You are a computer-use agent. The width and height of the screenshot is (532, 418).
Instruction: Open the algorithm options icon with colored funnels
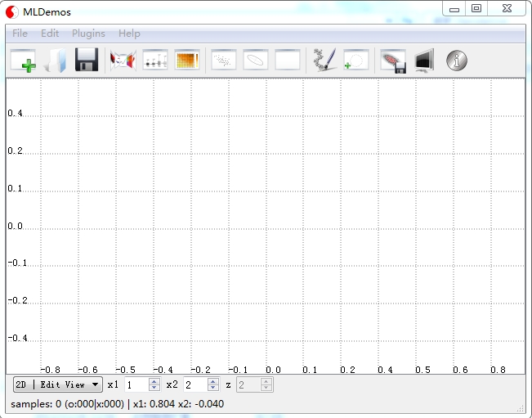(x=123, y=61)
